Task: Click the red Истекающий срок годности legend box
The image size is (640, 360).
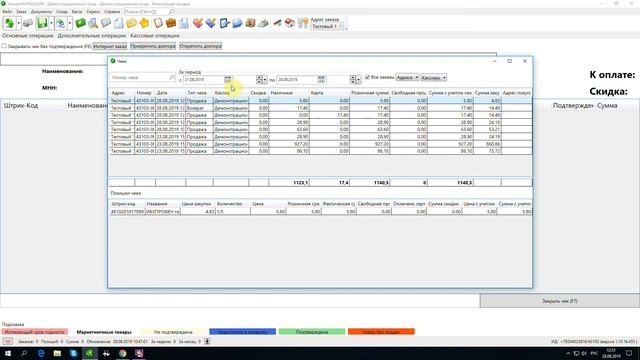Action: 35,332
